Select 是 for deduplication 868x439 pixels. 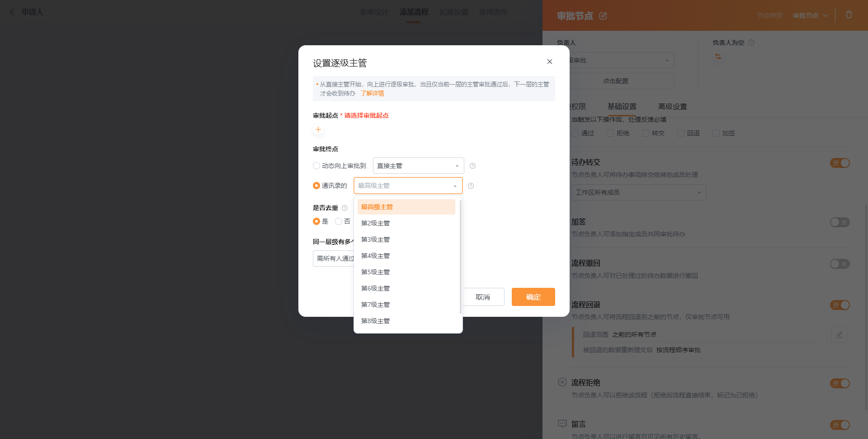316,221
